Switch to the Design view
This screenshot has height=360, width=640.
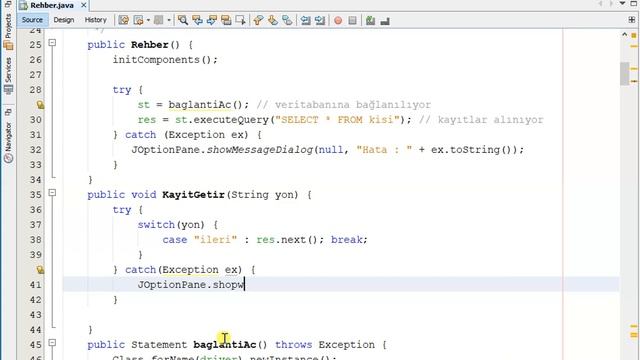64,20
